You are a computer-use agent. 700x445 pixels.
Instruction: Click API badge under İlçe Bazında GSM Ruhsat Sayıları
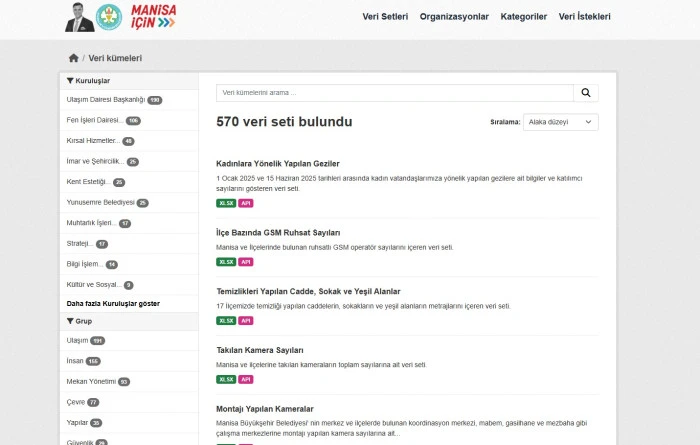pos(246,262)
